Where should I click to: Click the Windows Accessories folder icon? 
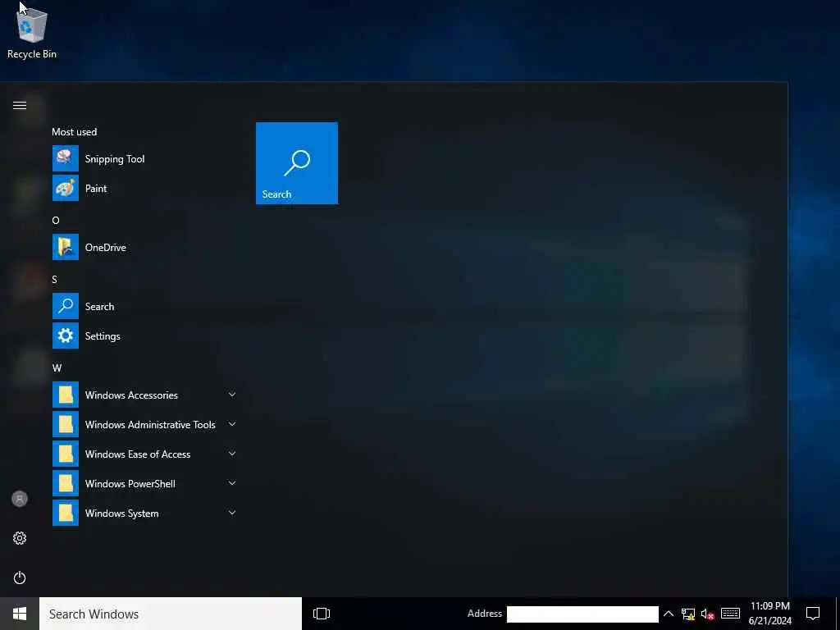point(66,395)
